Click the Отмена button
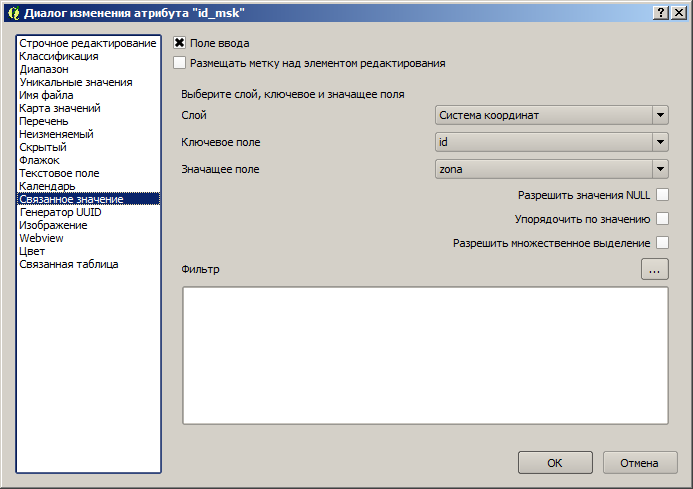693x489 pixels. point(640,463)
